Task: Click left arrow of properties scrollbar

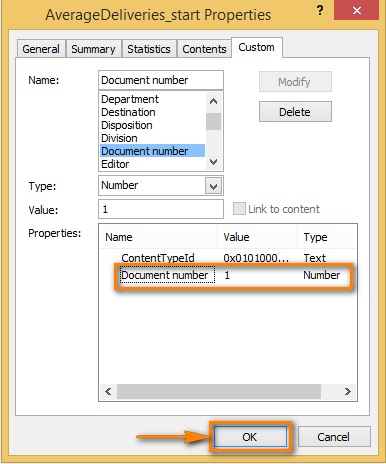Action: (108, 391)
